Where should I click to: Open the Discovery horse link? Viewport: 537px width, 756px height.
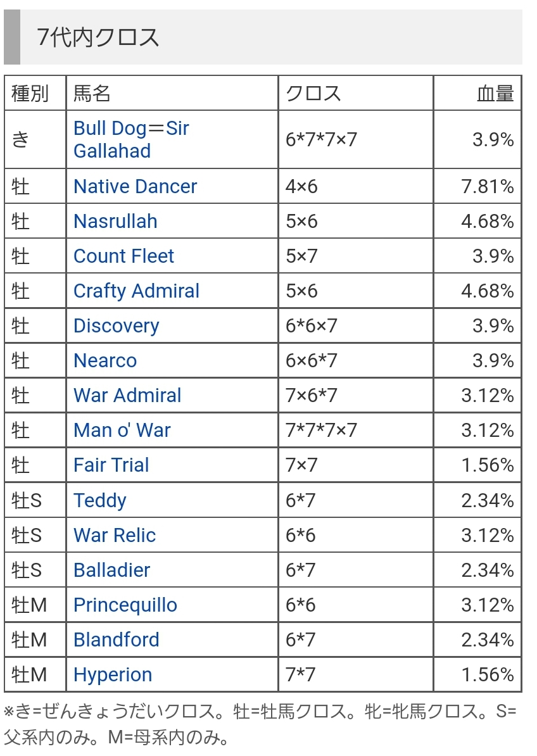click(116, 326)
